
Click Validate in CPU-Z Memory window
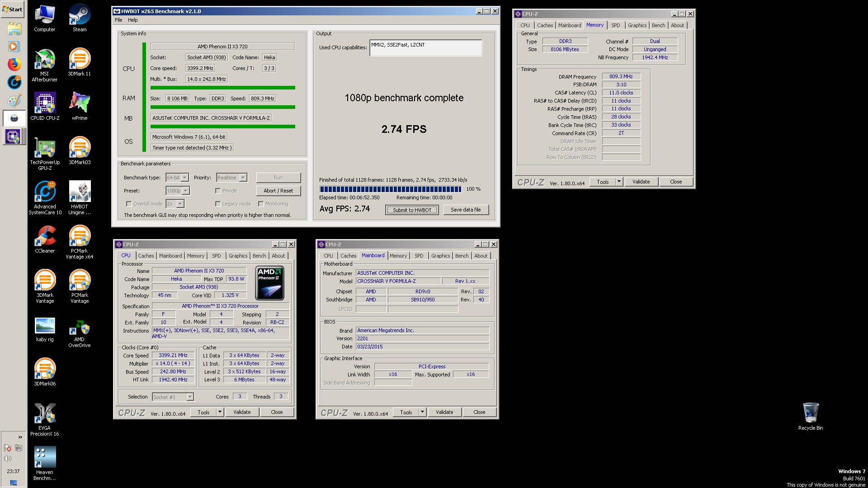(641, 182)
